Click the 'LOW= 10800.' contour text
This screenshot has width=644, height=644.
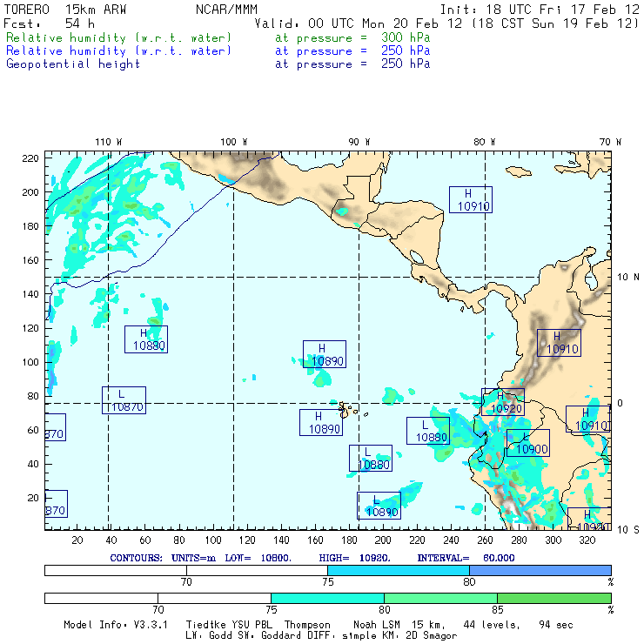coord(258,558)
